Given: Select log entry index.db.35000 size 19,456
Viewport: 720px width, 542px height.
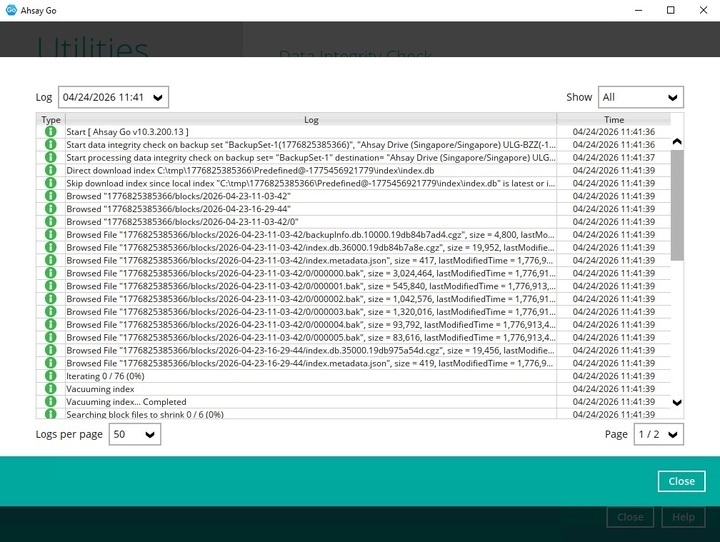Looking at the screenshot, I should (x=311, y=350).
